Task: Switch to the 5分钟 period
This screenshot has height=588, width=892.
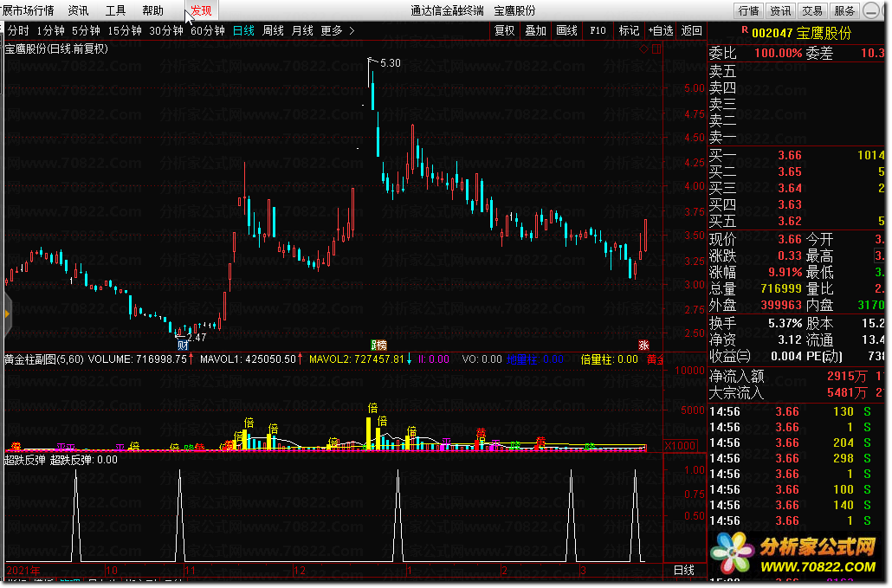Action: (86, 30)
